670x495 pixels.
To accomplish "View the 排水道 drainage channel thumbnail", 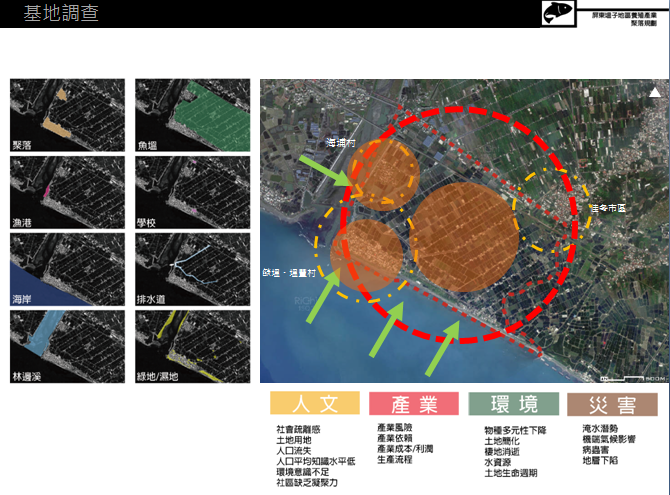I will [x=192, y=268].
